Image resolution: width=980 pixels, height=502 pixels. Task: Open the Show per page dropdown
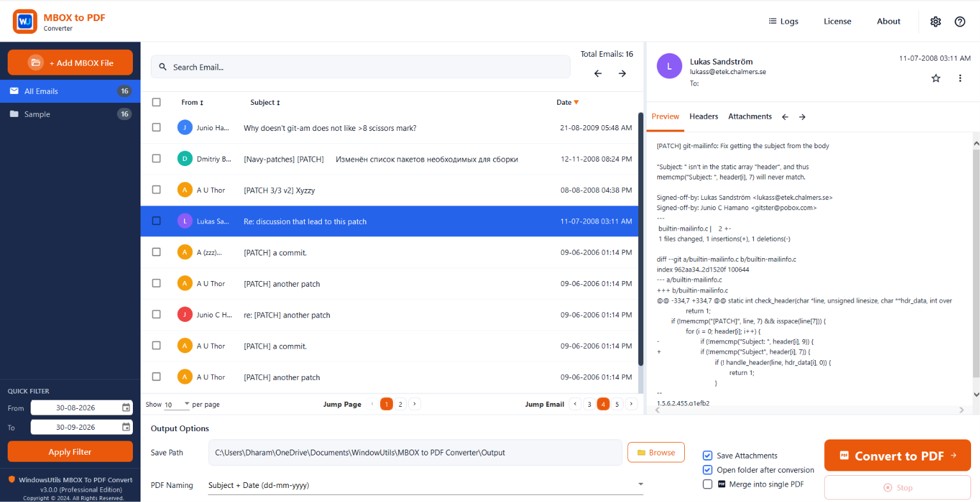(x=177, y=404)
